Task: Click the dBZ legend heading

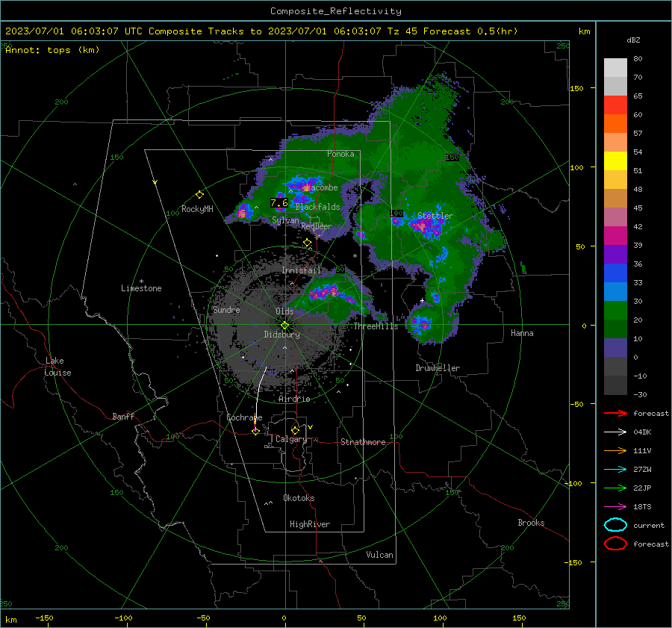Action: (x=633, y=40)
